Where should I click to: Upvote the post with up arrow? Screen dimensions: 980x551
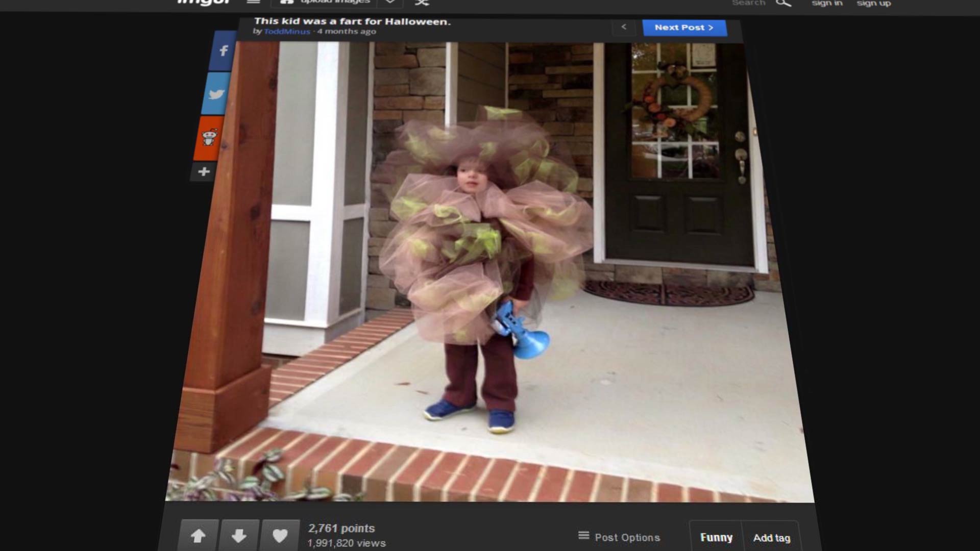pos(199,536)
